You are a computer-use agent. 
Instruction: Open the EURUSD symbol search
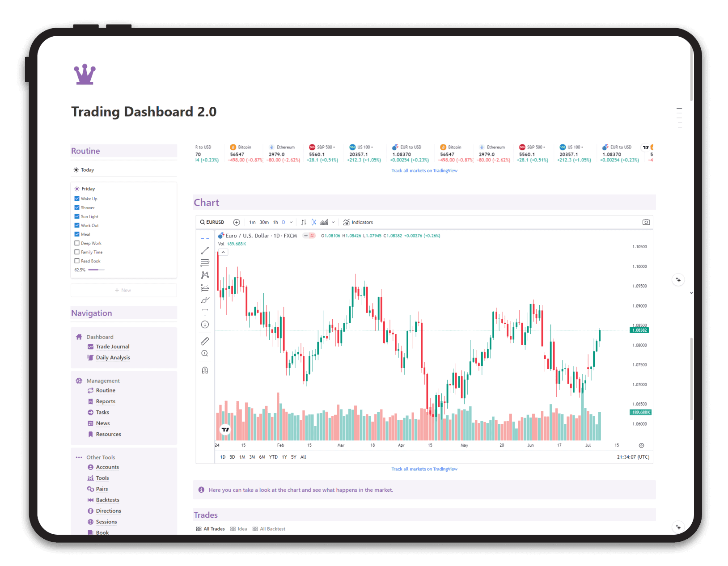212,222
